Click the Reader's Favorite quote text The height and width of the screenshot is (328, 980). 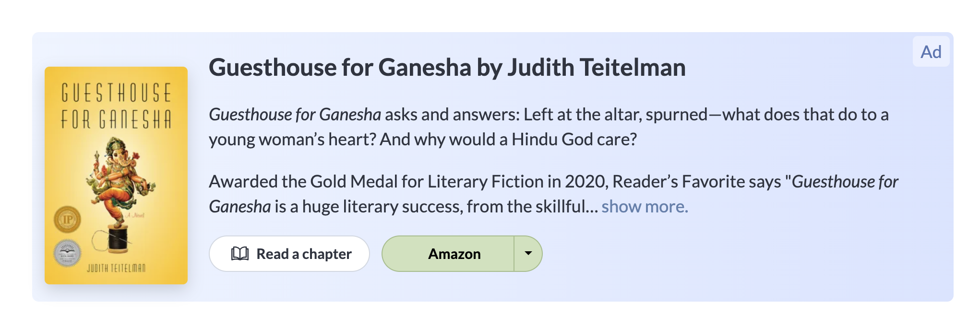[553, 194]
